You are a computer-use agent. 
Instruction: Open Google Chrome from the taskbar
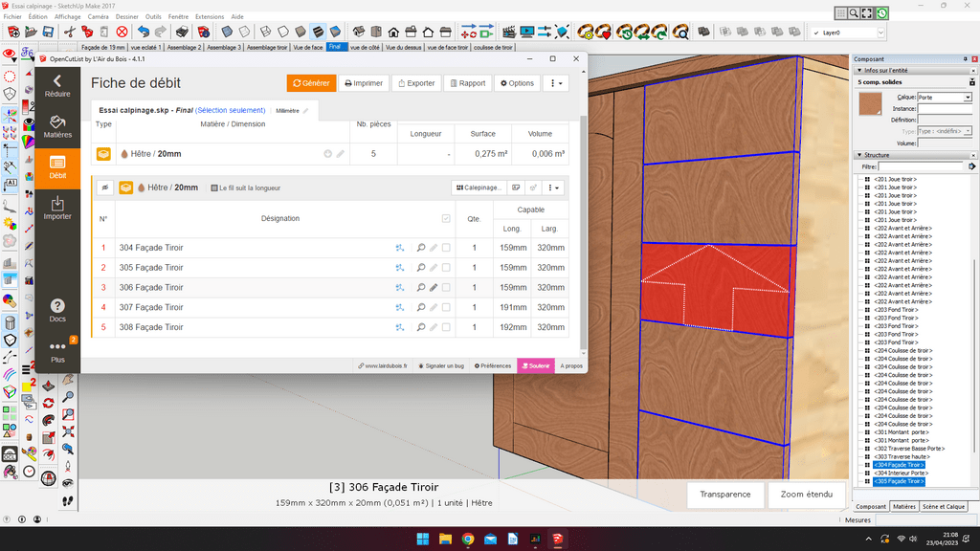(467, 539)
